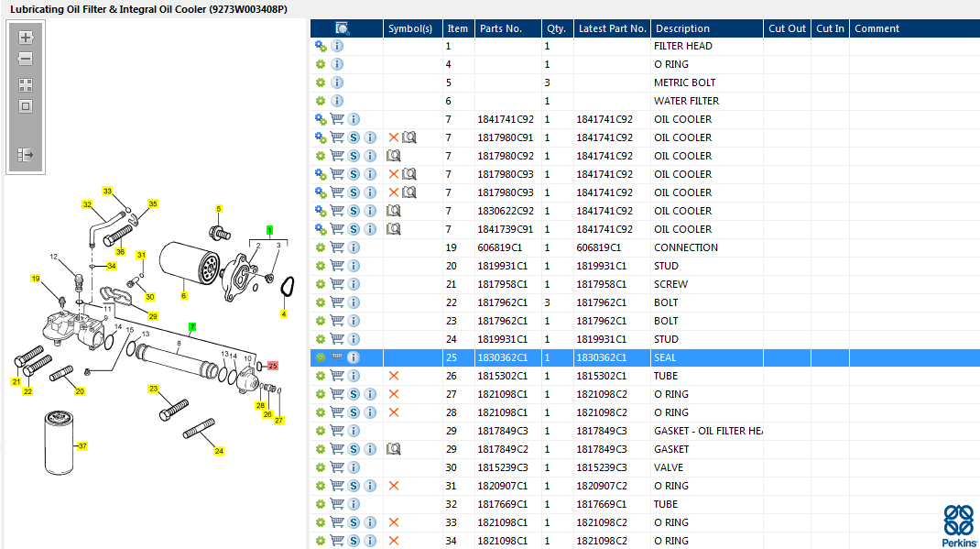This screenshot has width=980, height=549.
Task: Select callout 37 beside the filter canister
Action: 82,445
